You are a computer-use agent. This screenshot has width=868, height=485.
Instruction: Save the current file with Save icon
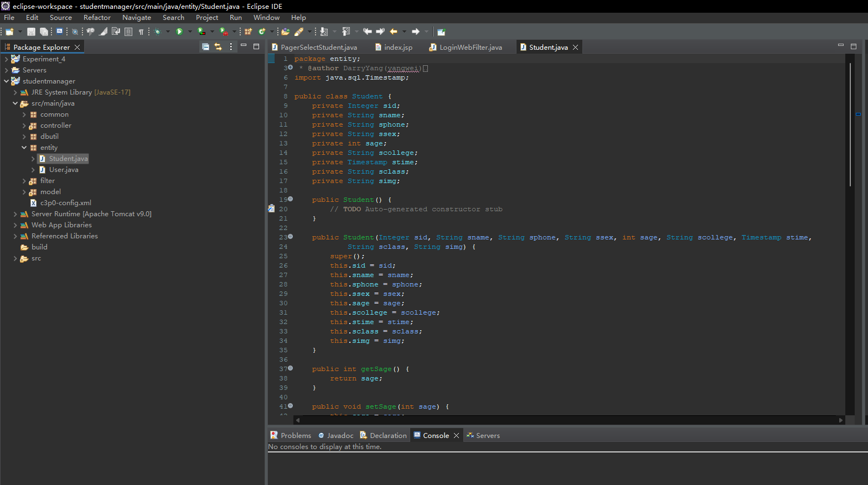click(31, 32)
